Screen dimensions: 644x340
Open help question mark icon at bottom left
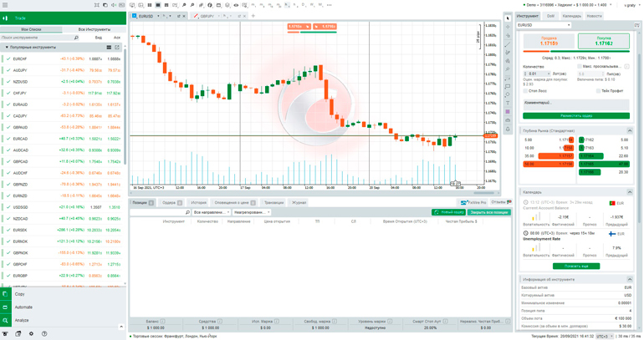[x=44, y=334]
